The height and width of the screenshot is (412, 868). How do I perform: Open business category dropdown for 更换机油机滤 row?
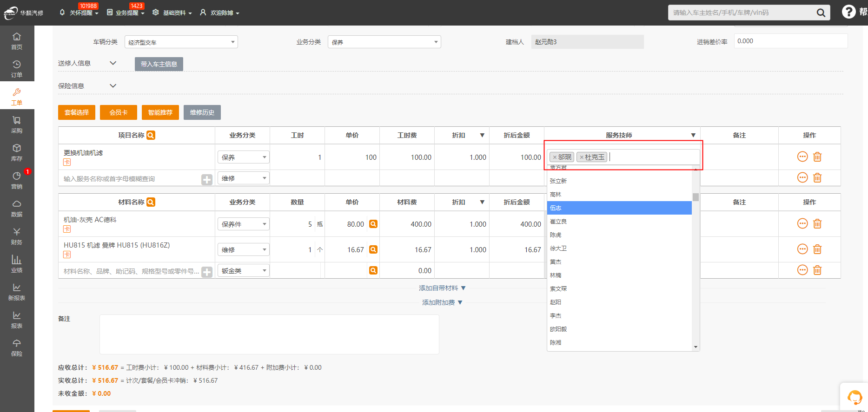(244, 157)
